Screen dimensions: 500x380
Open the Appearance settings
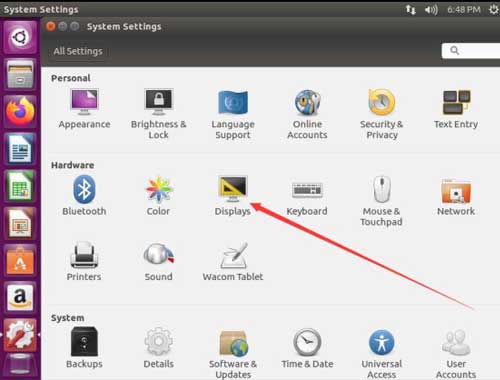(x=84, y=109)
